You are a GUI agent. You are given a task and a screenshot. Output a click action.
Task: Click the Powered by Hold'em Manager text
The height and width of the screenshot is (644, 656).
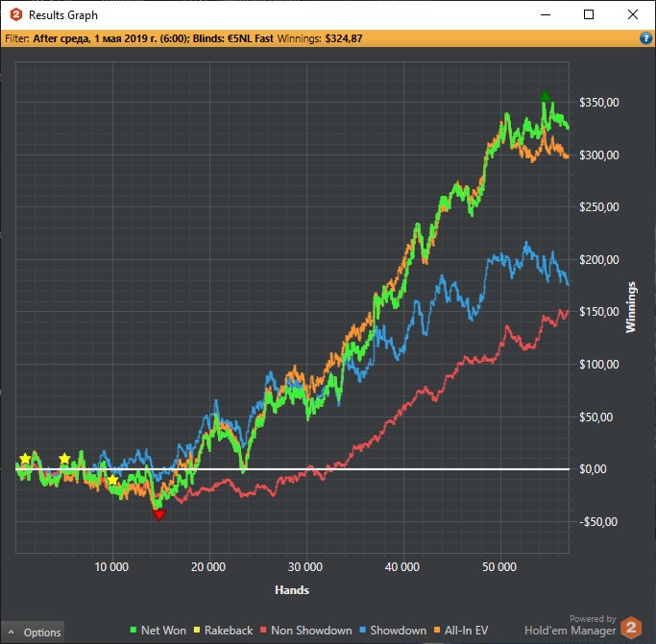[x=571, y=626]
